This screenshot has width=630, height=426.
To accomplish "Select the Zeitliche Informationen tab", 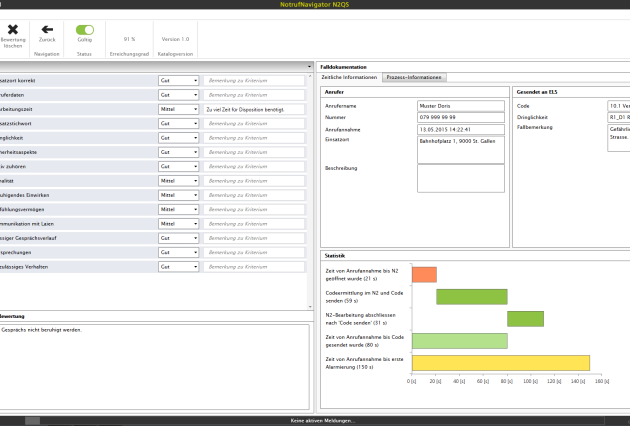I will 349,77.
